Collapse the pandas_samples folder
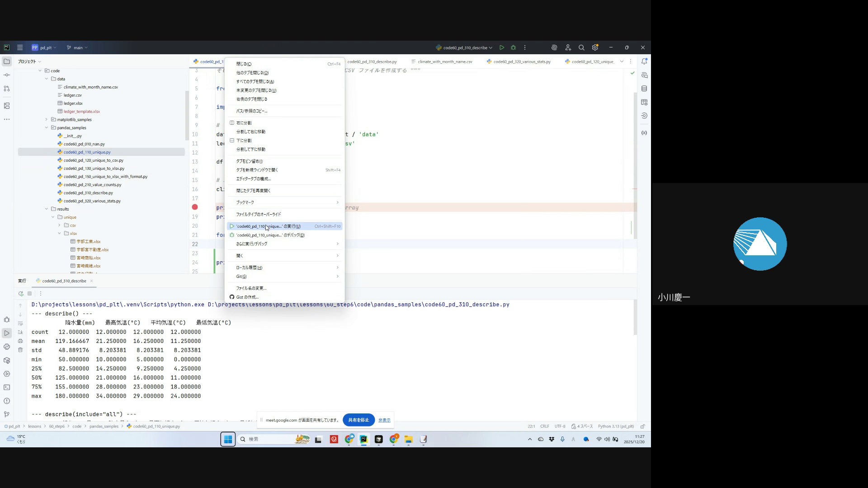This screenshot has height=488, width=868. [x=47, y=128]
